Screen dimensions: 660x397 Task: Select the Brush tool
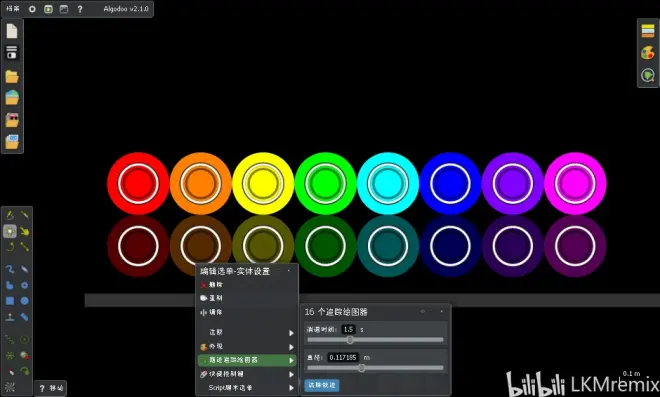pos(24,269)
